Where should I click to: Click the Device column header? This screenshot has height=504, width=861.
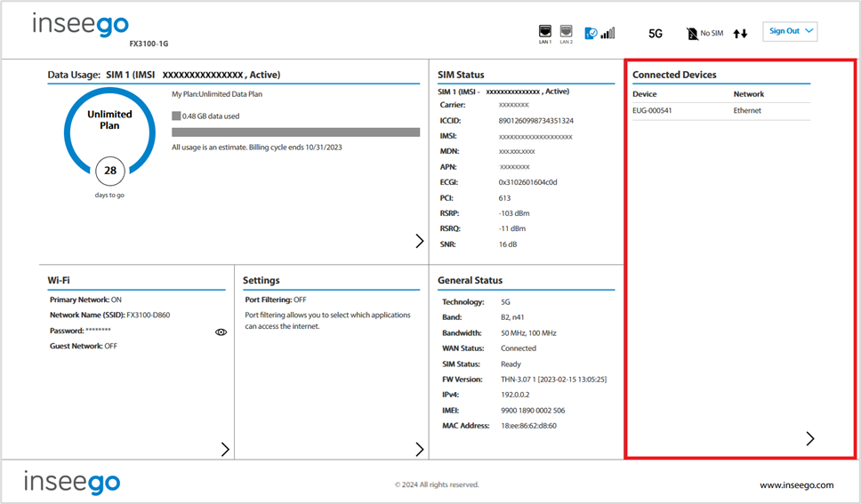644,94
